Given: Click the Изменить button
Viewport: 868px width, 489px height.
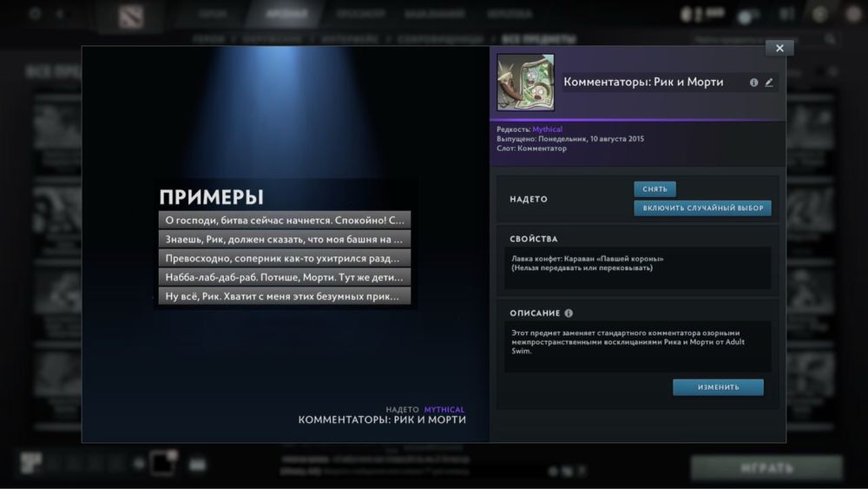Looking at the screenshot, I should click(718, 387).
